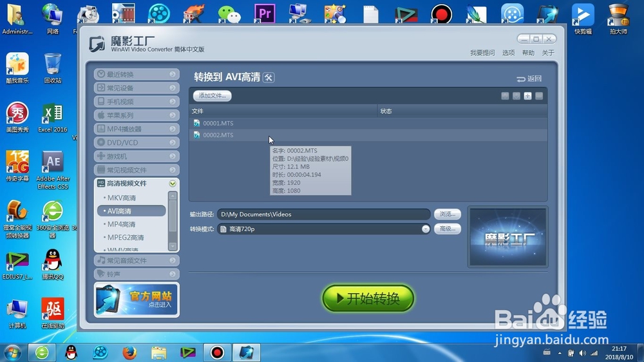Expand the 常见设备 category
The width and height of the screenshot is (644, 362).
click(137, 88)
